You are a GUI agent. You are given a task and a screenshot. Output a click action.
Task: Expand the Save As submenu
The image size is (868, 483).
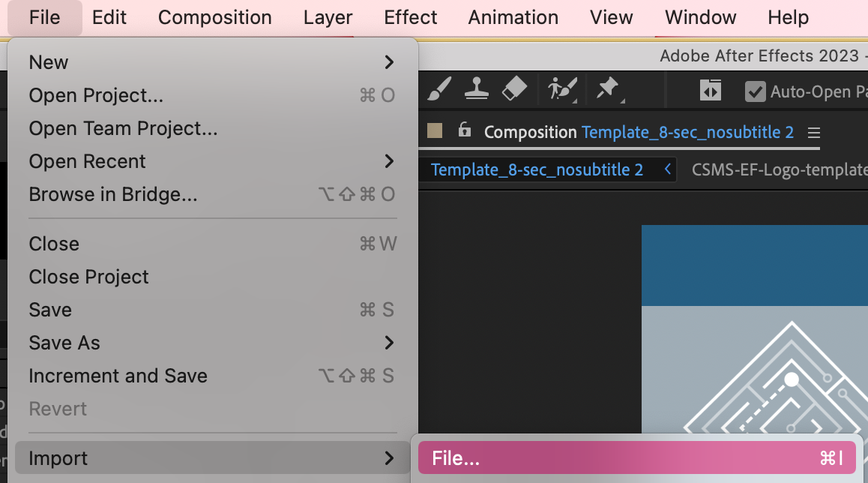pos(213,343)
